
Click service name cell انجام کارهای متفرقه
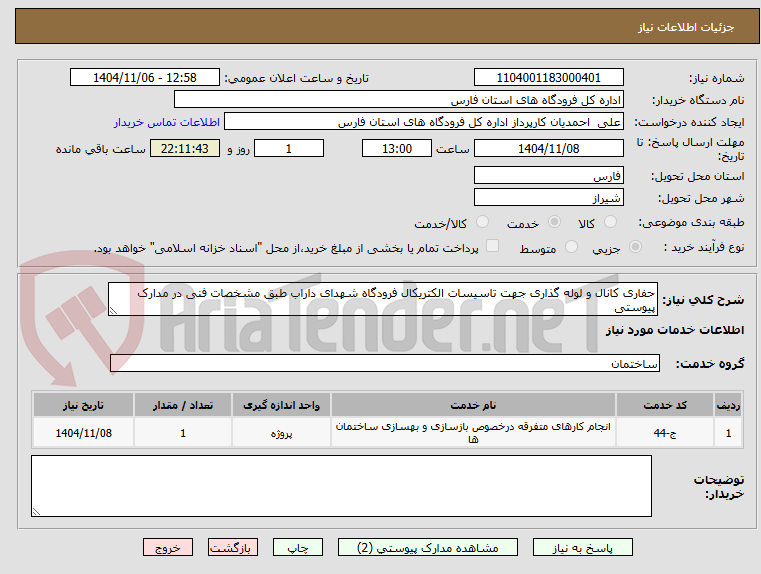473,433
